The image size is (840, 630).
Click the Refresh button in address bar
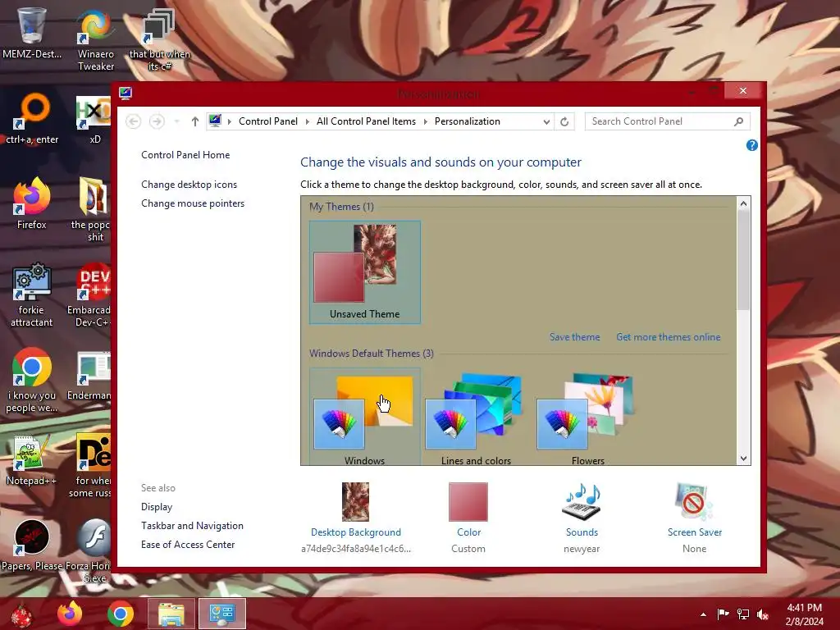564,121
